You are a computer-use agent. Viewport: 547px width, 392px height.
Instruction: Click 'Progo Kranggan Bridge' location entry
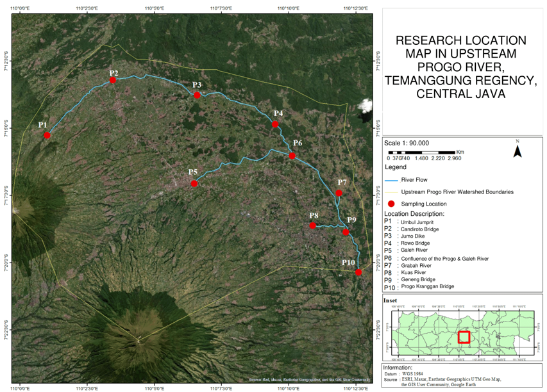(x=427, y=286)
